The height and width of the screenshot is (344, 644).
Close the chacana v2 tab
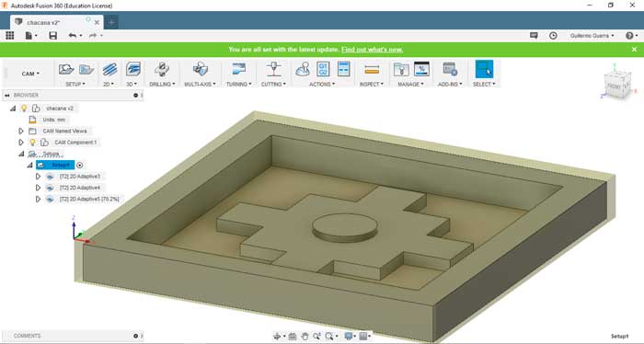(x=97, y=23)
